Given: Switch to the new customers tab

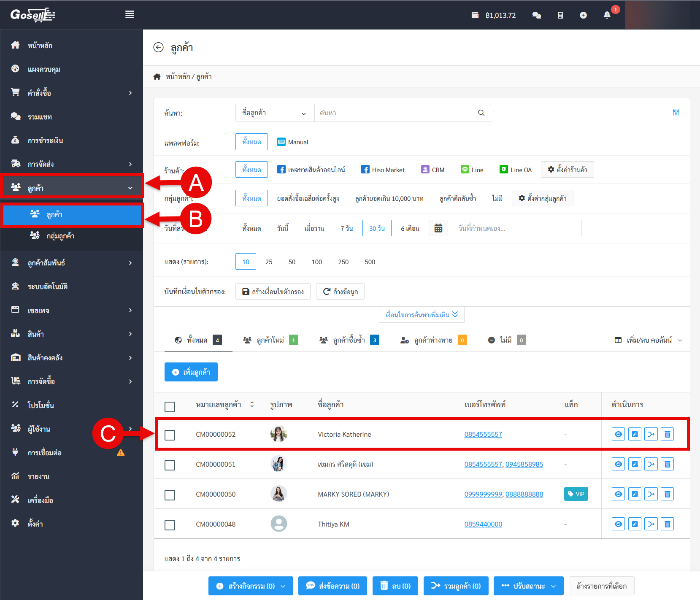Looking at the screenshot, I should click(x=270, y=340).
